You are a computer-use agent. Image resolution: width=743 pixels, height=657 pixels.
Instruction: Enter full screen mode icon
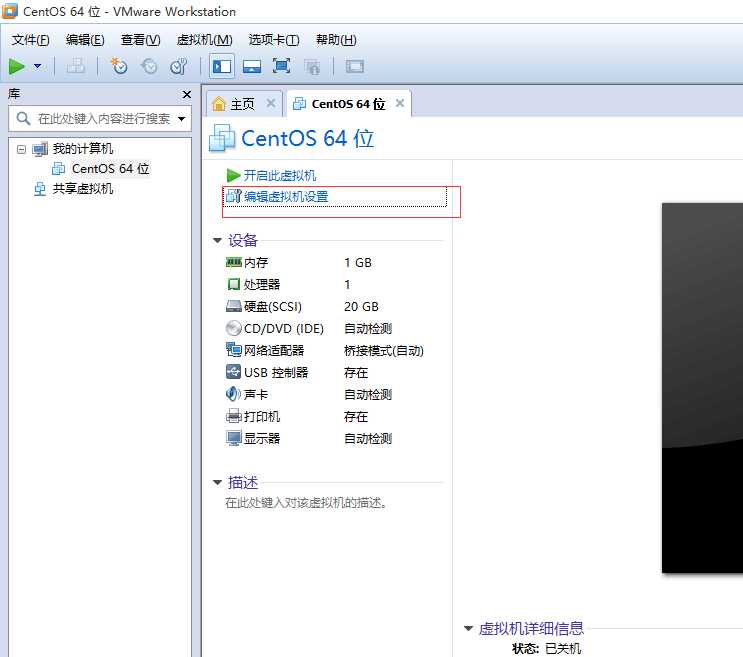tap(281, 66)
